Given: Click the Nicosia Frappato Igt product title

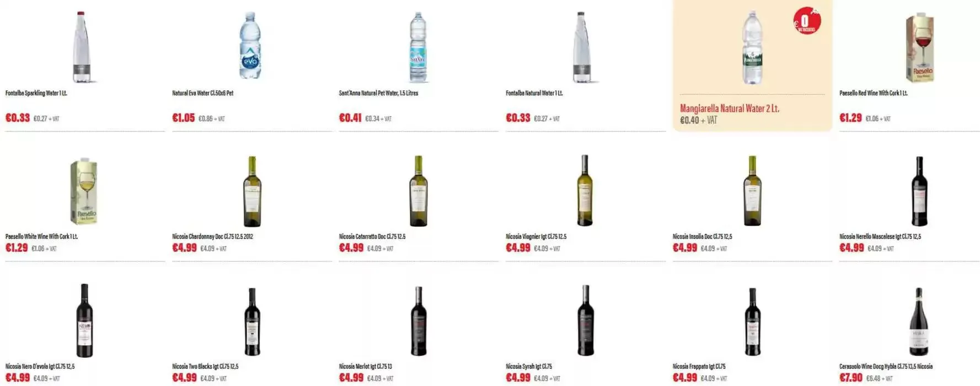Looking at the screenshot, I should (699, 366).
